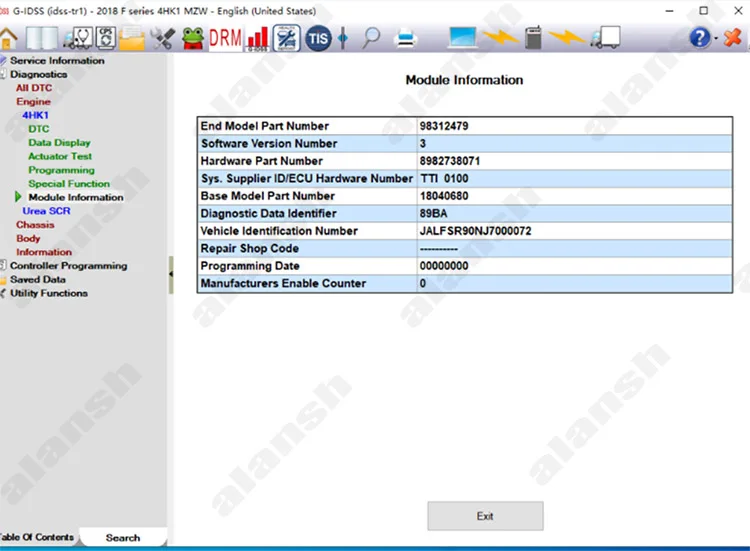
Task: Select Module Information tree item
Action: (76, 198)
